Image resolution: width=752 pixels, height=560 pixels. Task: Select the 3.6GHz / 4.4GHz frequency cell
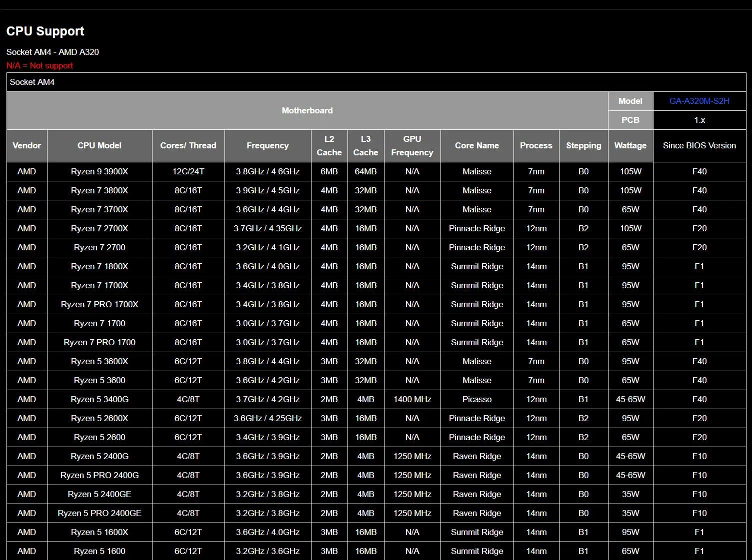[267, 209]
